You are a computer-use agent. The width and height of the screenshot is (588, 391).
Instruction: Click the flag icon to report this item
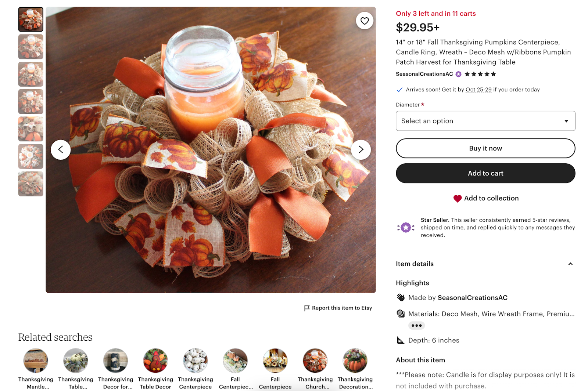pos(306,308)
